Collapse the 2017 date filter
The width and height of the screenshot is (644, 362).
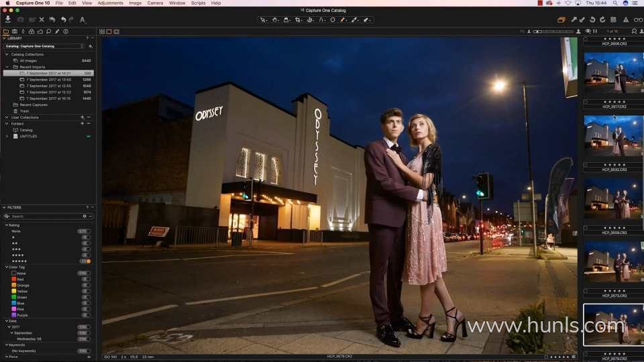click(x=9, y=327)
